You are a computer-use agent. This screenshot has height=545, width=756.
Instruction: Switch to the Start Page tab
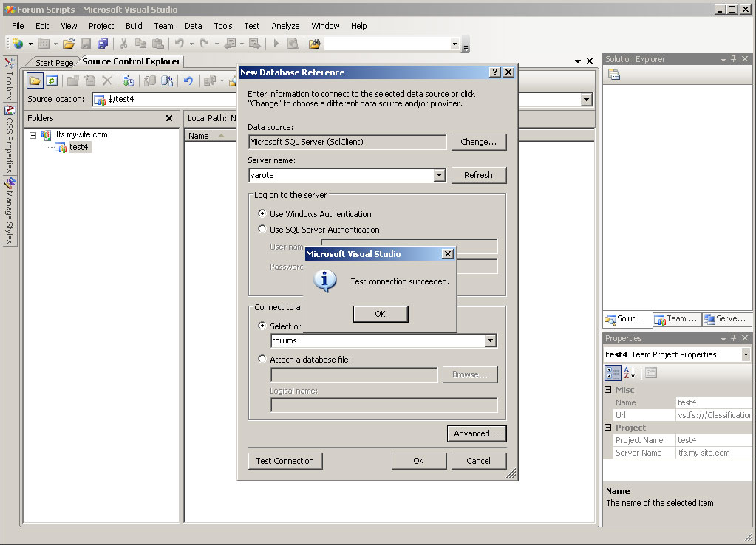click(54, 63)
